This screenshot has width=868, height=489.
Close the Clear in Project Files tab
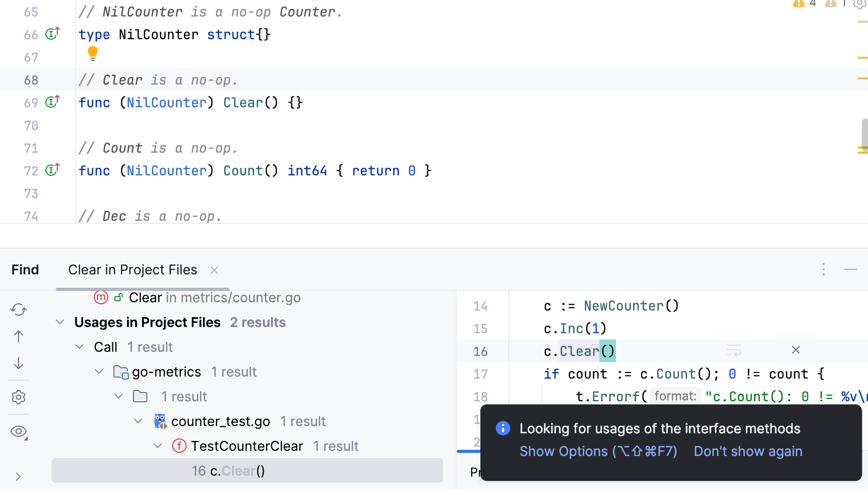coord(214,270)
